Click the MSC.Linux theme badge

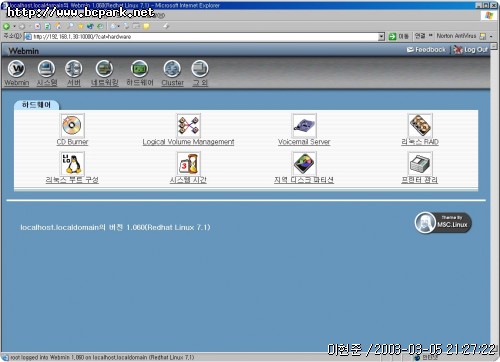point(443,222)
